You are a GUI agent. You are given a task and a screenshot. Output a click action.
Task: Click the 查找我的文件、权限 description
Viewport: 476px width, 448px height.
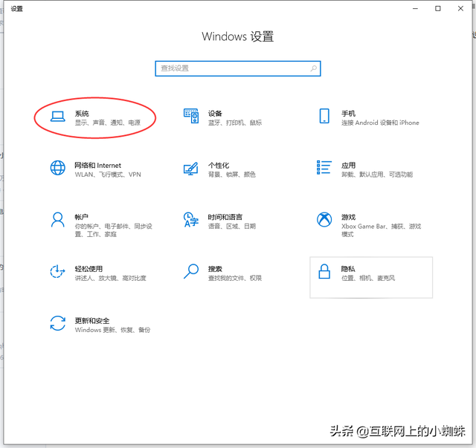[x=235, y=278]
